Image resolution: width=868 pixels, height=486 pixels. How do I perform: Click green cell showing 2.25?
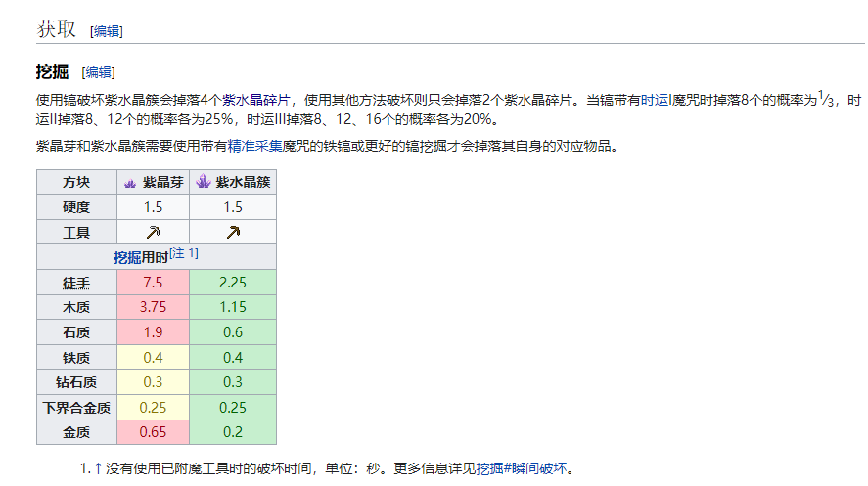pos(233,283)
